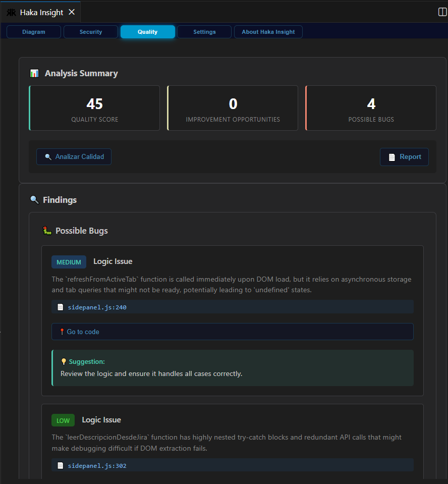The width and height of the screenshot is (448, 484).
Task: Click the lightbulb Suggestion icon
Action: pos(64,361)
